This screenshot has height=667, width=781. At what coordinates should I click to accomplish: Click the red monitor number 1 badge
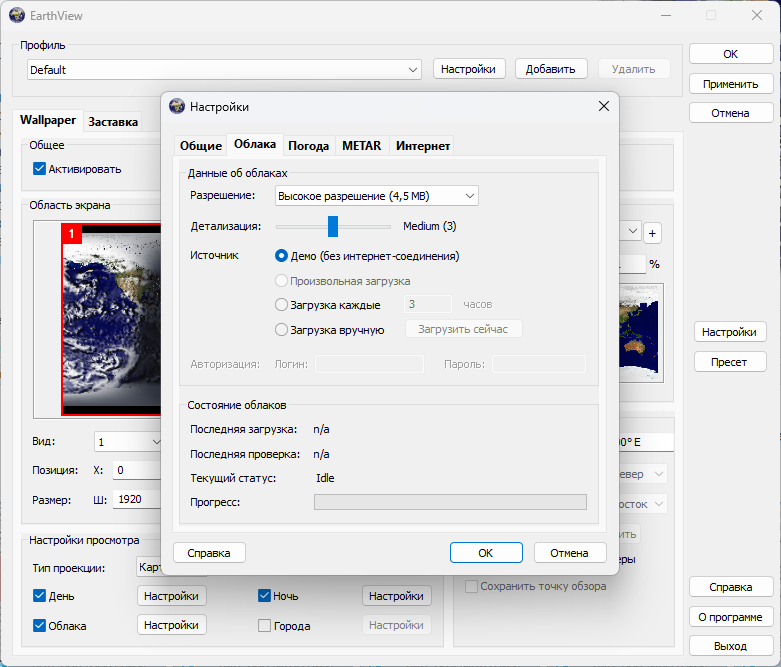tap(72, 234)
